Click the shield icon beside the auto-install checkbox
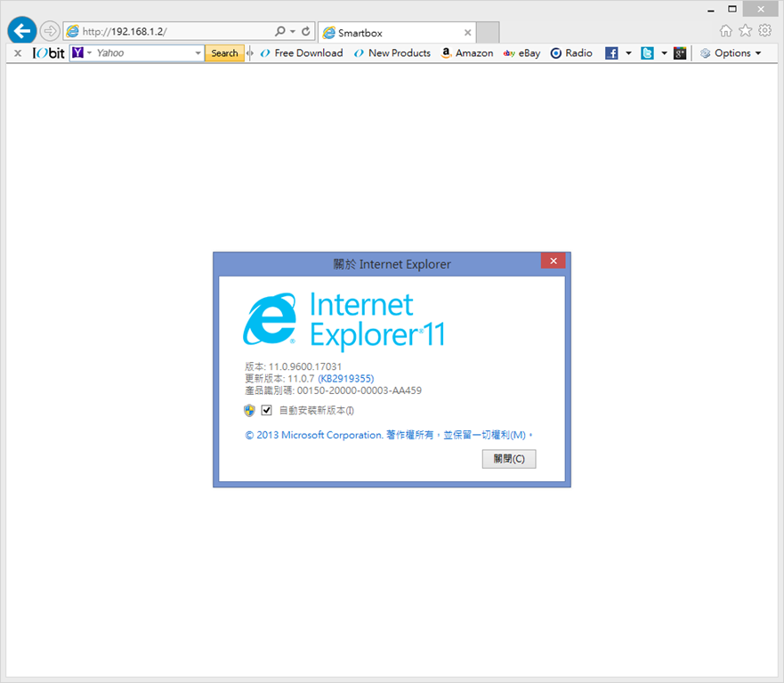 (x=249, y=411)
